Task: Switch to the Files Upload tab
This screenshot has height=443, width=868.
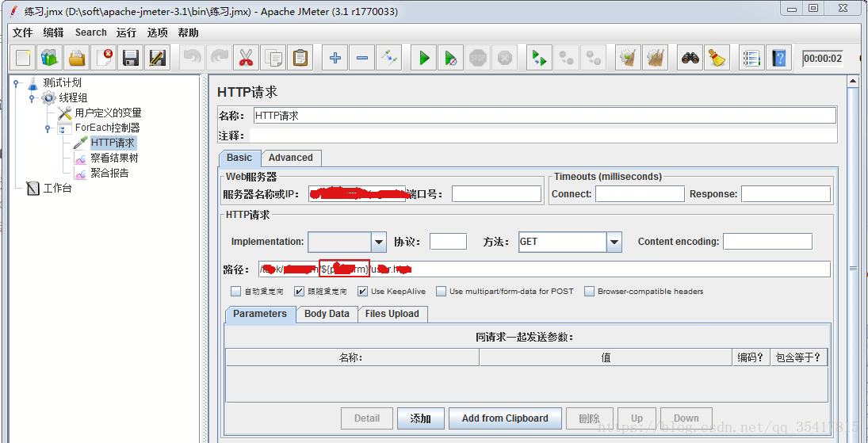Action: 392,314
